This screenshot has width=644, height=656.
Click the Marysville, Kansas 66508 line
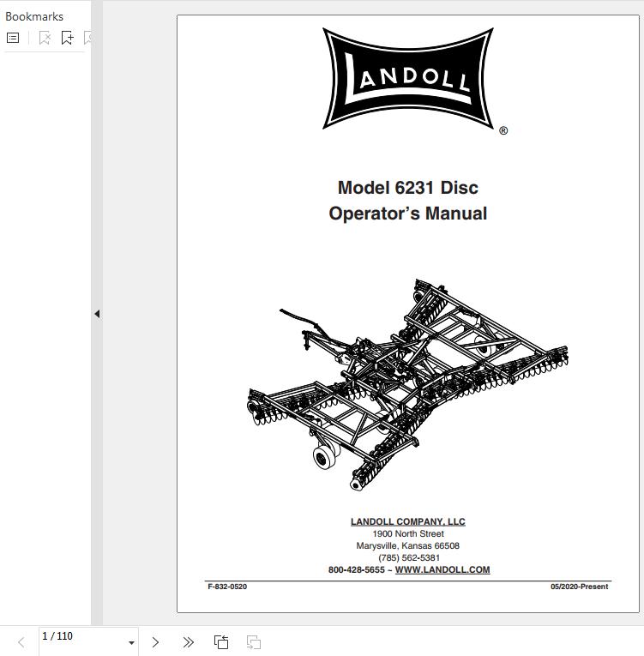click(408, 546)
